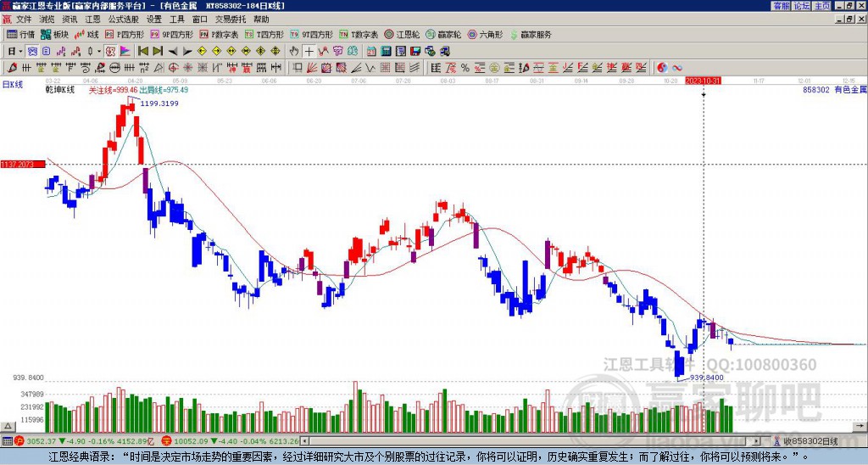The image size is (868, 465).
Task: Open the P四方形 tool
Action: (125, 34)
